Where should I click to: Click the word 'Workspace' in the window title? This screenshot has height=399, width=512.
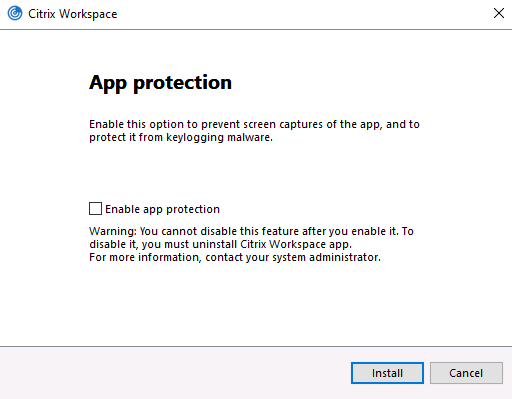[88, 14]
